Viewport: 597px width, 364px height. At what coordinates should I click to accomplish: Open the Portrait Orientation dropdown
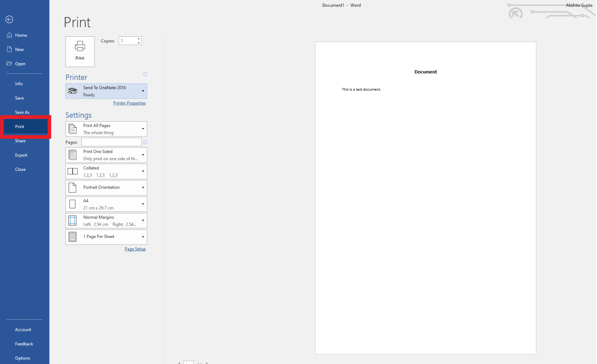(142, 188)
